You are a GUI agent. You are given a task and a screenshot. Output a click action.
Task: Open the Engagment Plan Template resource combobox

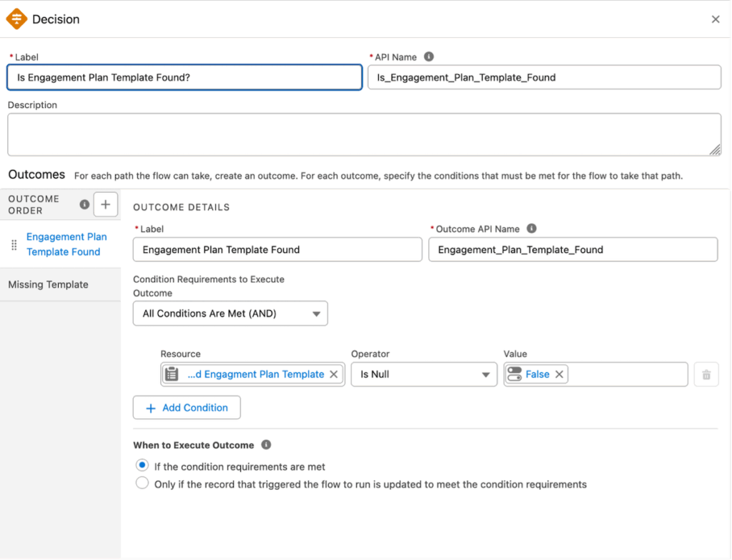pyautogui.click(x=252, y=374)
